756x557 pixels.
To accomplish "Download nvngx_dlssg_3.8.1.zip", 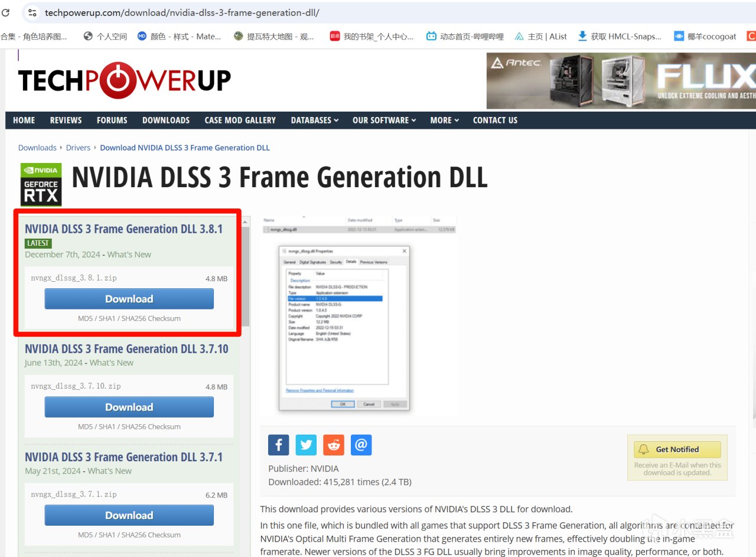I will (x=129, y=299).
